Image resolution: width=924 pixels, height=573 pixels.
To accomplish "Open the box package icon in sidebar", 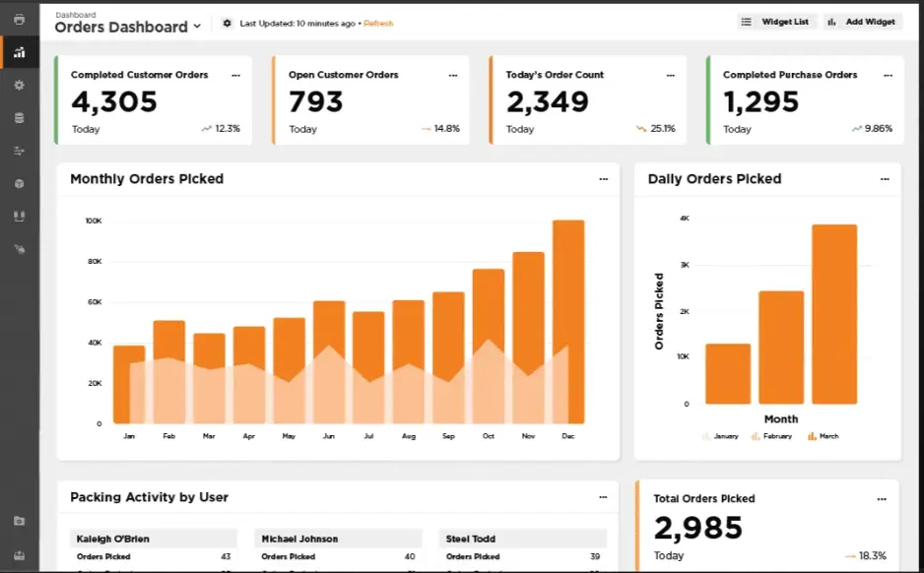I will click(19, 184).
